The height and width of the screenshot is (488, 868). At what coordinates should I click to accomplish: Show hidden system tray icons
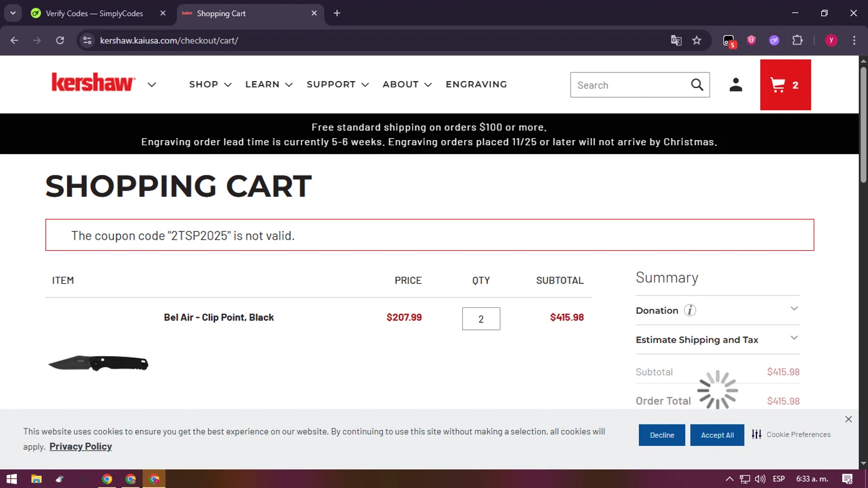730,479
